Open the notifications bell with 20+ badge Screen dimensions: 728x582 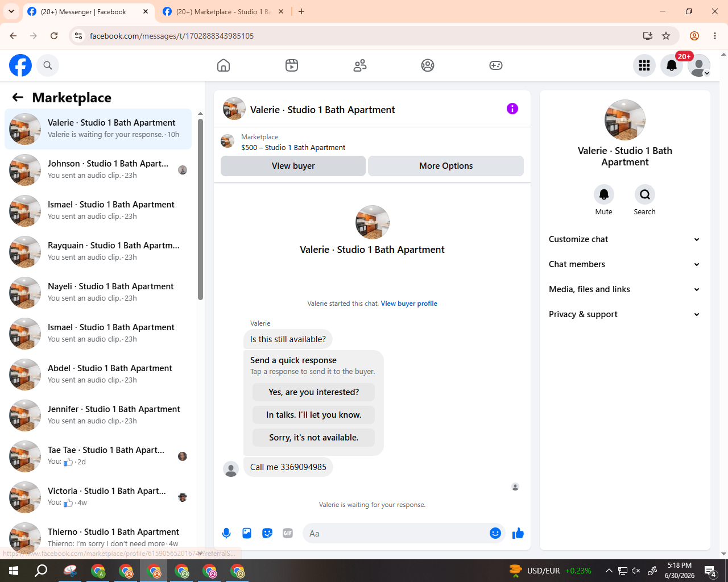coord(672,65)
